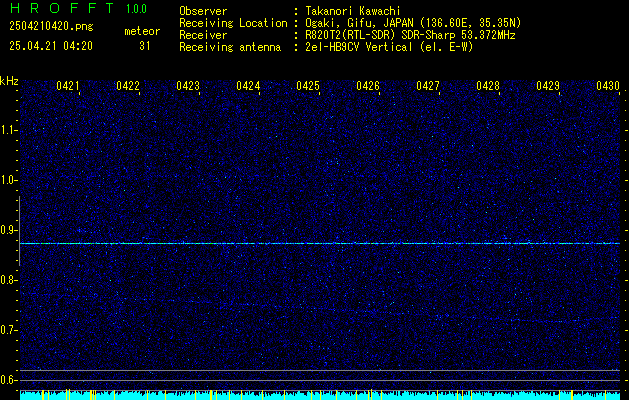Click the 0428 time marker
Viewport: 629px width, 400px height.
click(x=488, y=86)
